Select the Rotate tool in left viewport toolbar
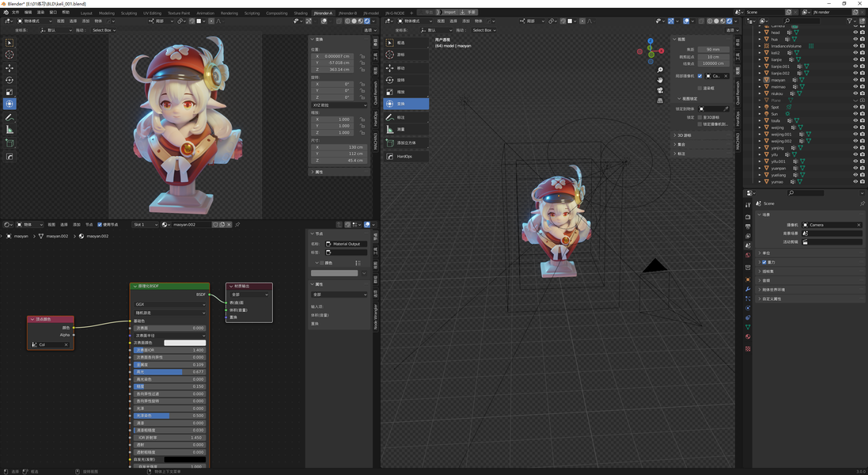This screenshot has height=475, width=868. [x=9, y=80]
